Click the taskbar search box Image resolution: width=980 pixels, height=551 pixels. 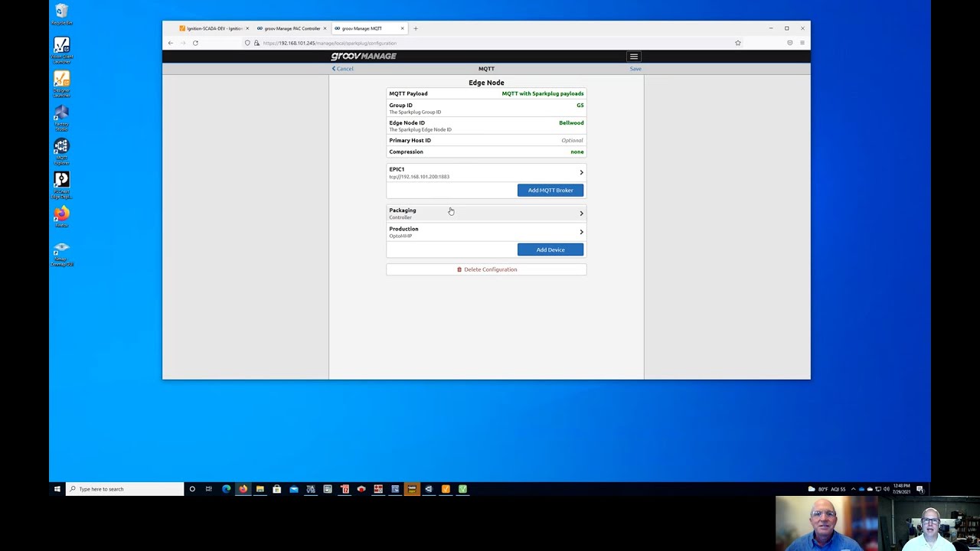point(125,489)
